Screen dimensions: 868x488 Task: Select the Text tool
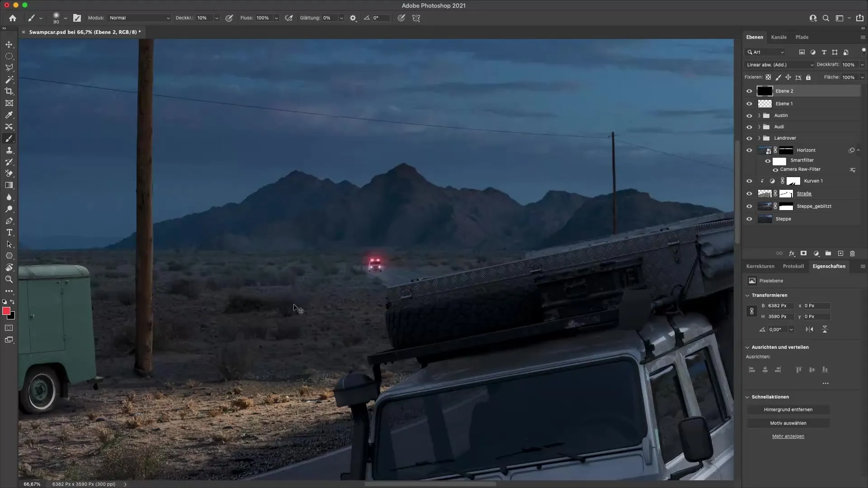click(9, 233)
